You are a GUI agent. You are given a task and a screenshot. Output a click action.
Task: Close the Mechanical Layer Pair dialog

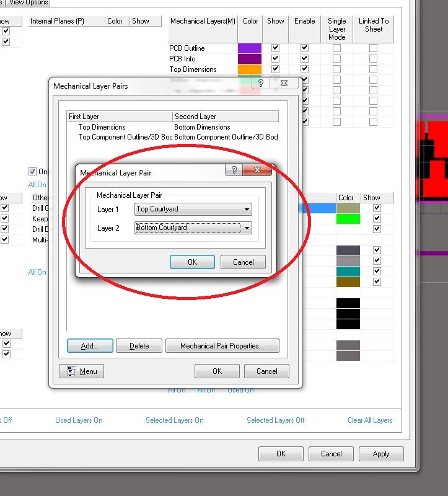tap(257, 170)
